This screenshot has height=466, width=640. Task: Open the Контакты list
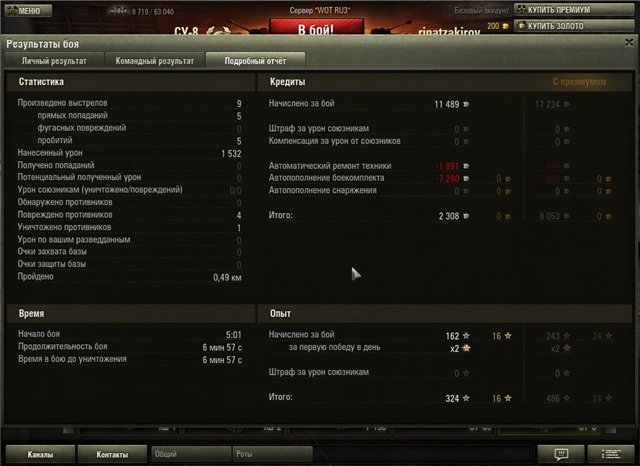[x=112, y=454]
